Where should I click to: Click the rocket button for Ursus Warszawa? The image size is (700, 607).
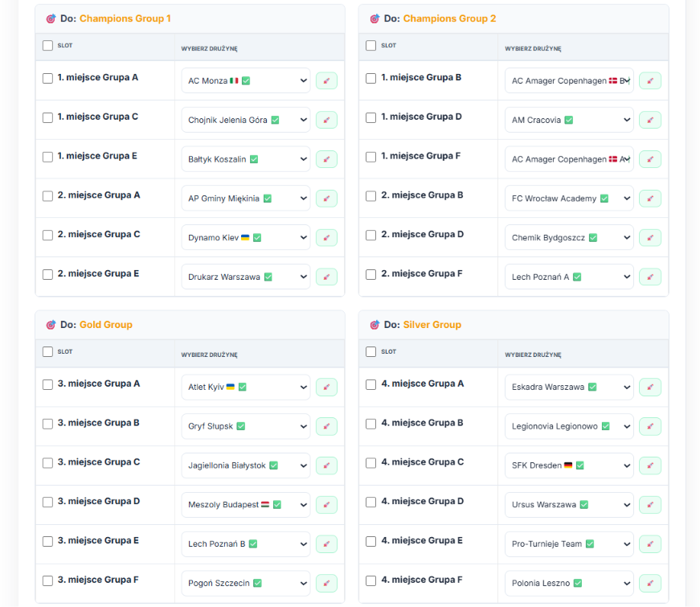[x=650, y=505]
